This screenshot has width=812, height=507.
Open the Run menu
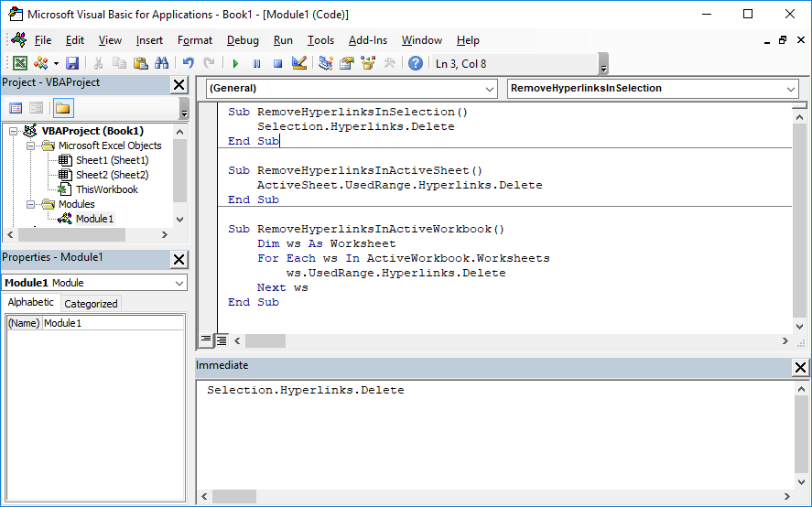point(283,40)
